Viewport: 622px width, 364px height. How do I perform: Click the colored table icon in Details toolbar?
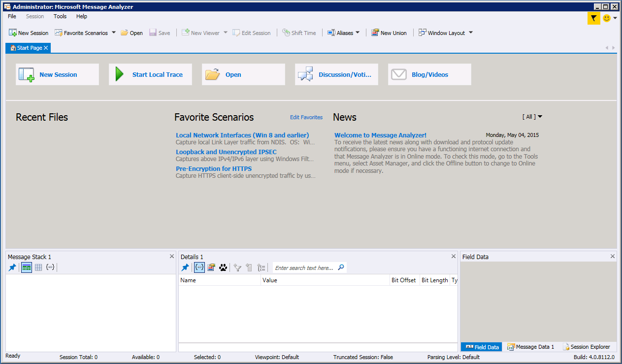(x=211, y=267)
